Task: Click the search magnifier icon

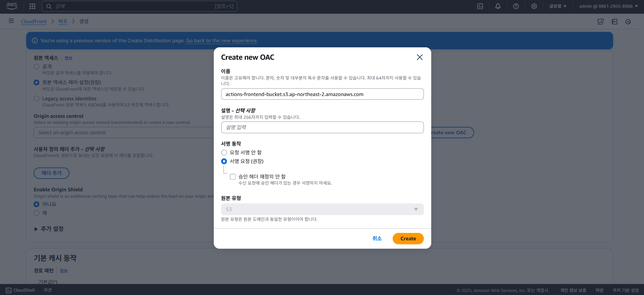Action: click(x=49, y=6)
